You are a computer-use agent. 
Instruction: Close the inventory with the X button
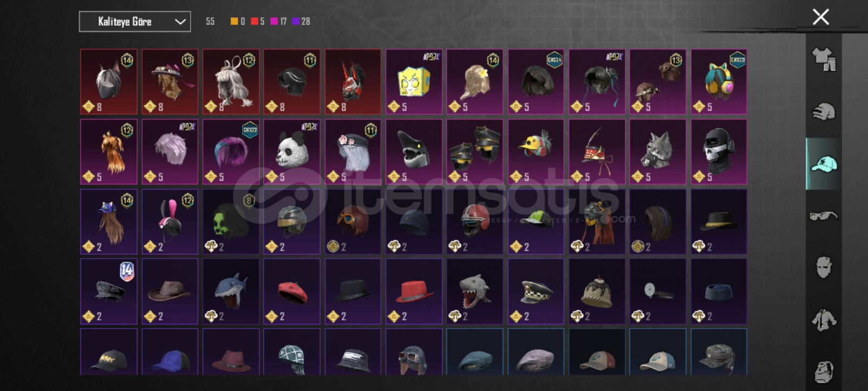[821, 17]
